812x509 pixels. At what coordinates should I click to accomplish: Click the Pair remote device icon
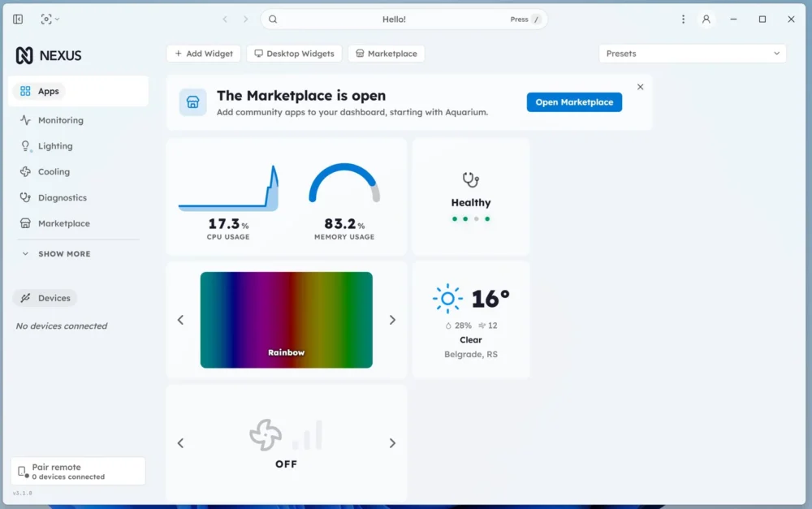pos(23,472)
